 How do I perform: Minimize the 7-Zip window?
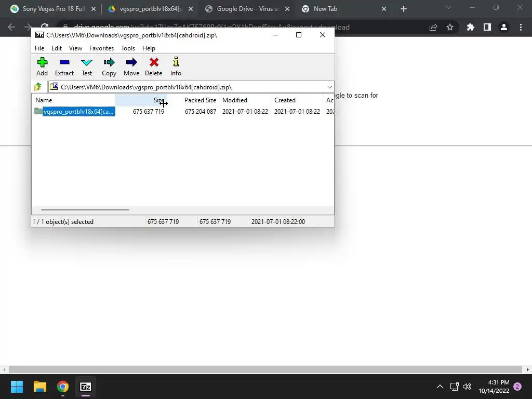click(275, 35)
